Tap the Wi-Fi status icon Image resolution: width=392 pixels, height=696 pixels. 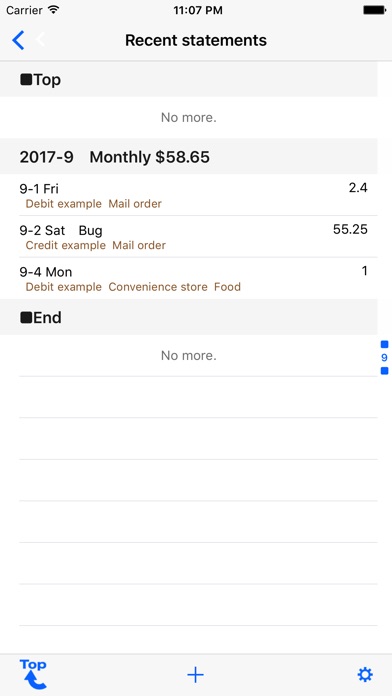pyautogui.click(x=54, y=10)
